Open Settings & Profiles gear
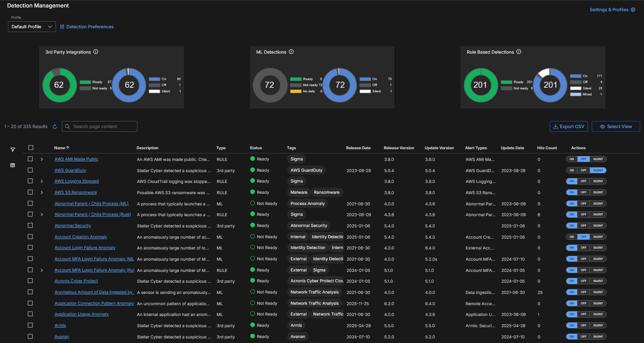The width and height of the screenshot is (644, 343). pyautogui.click(x=633, y=10)
